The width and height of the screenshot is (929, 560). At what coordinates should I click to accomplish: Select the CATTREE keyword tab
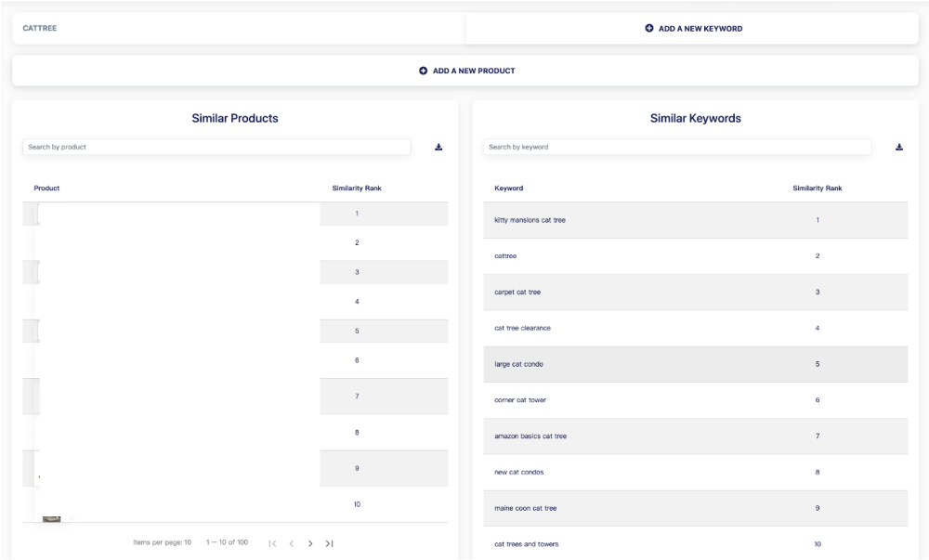click(x=40, y=29)
